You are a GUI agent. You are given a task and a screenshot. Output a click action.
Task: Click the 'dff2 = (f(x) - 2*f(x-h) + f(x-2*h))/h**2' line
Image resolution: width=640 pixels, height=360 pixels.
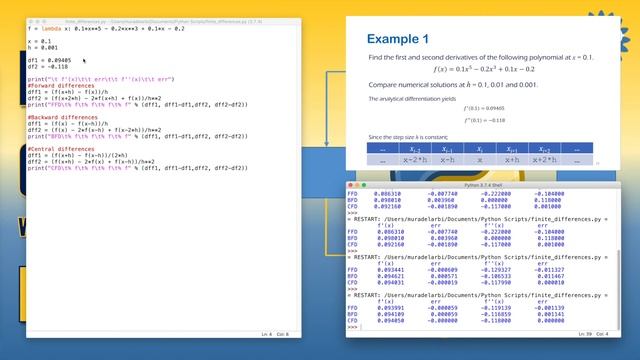(94, 130)
